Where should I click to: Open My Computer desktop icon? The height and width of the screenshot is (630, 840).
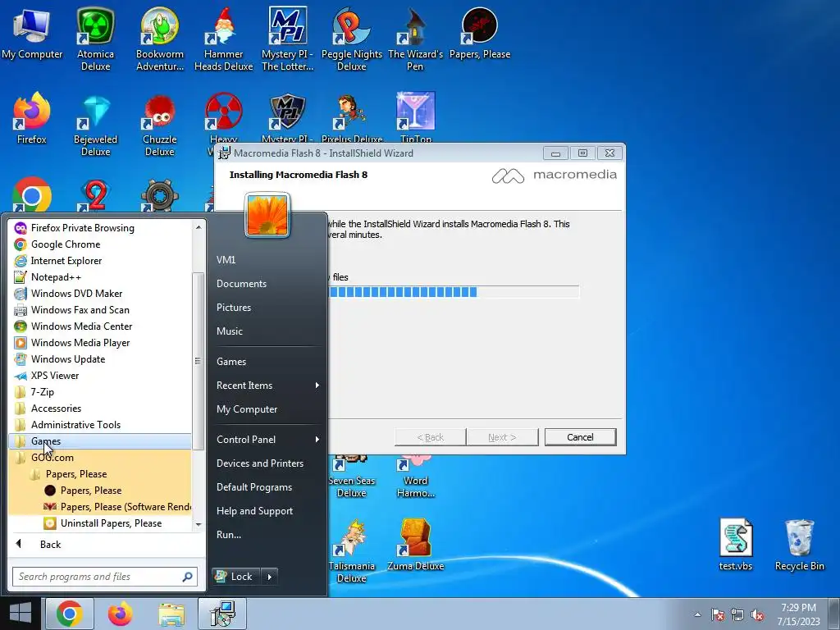coord(32,33)
